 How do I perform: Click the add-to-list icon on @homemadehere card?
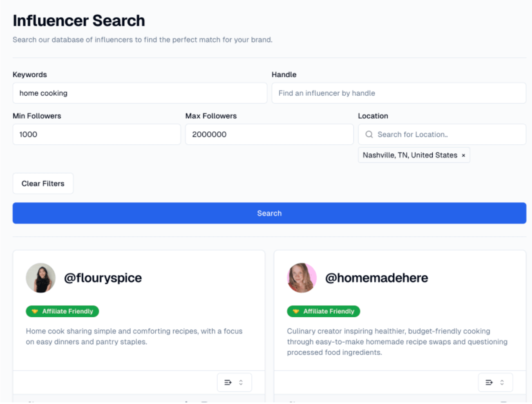(489, 382)
